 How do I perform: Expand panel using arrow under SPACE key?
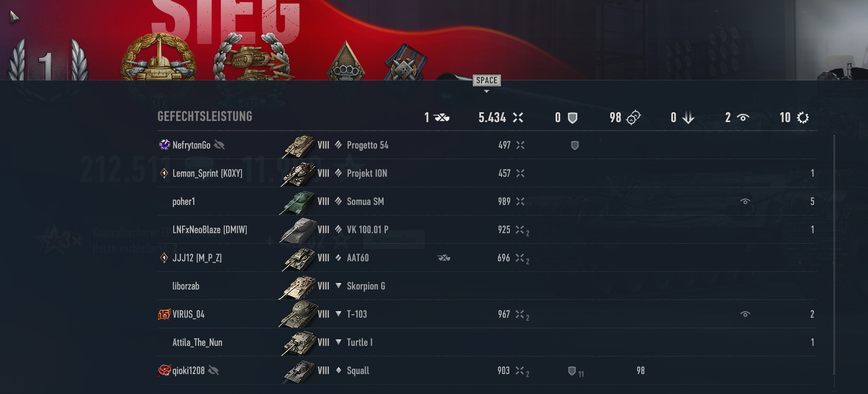486,91
